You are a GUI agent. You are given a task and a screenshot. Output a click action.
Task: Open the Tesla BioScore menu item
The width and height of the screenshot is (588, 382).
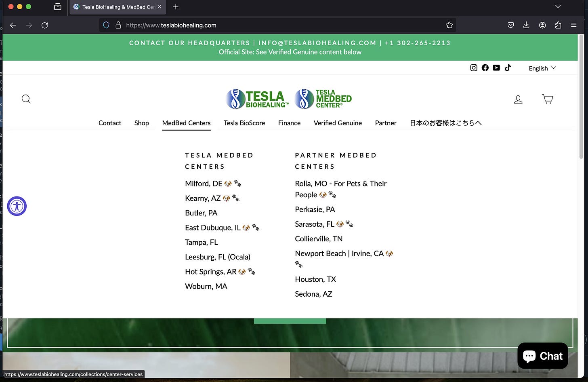[244, 123]
